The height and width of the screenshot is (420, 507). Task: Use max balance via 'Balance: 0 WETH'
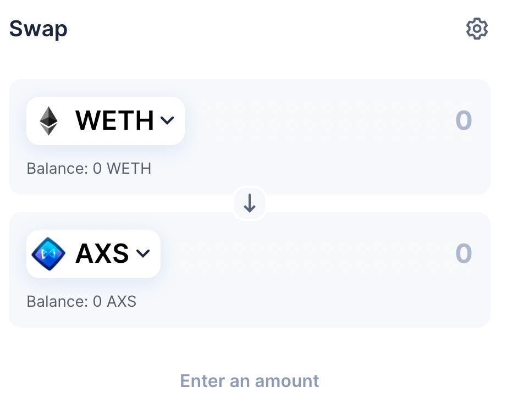[x=89, y=168]
